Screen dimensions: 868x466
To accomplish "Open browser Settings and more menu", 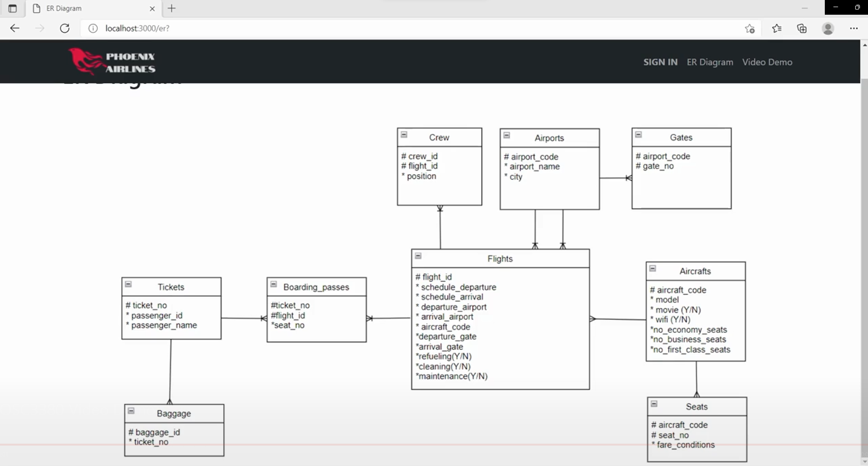I will coord(854,28).
